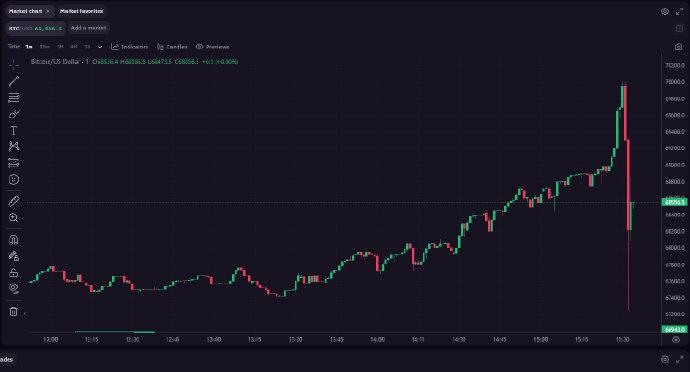Hide all drawings with eye icon
This screenshot has width=690, height=372.
tap(14, 289)
